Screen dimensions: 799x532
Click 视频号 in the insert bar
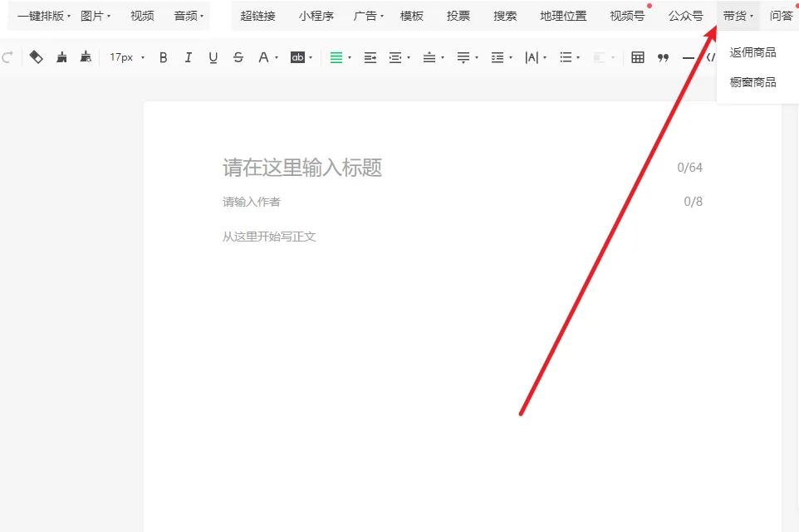627,16
